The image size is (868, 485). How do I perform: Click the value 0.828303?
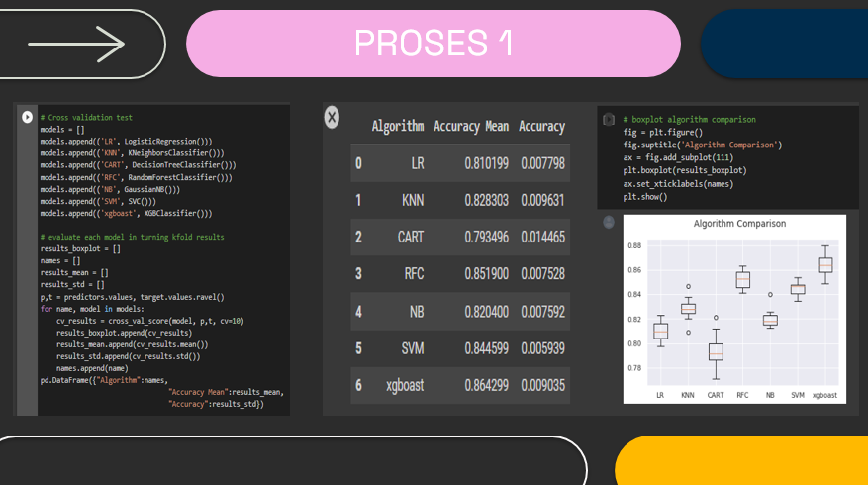487,200
